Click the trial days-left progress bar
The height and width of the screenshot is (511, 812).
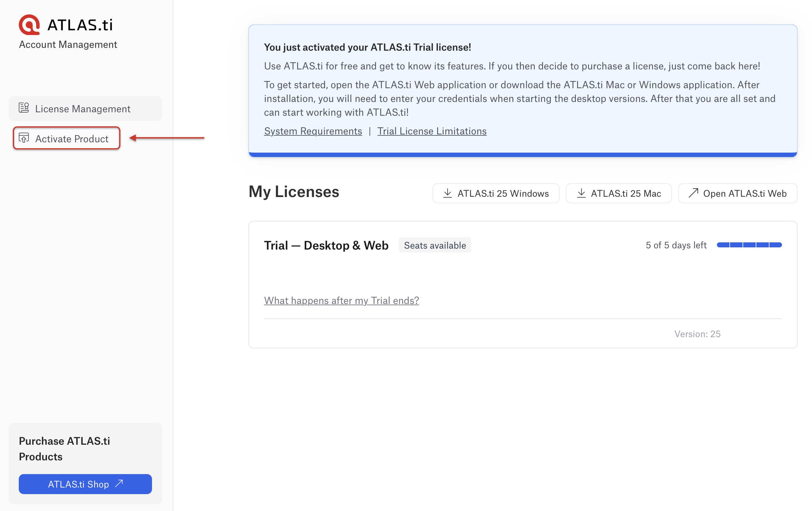click(x=749, y=245)
